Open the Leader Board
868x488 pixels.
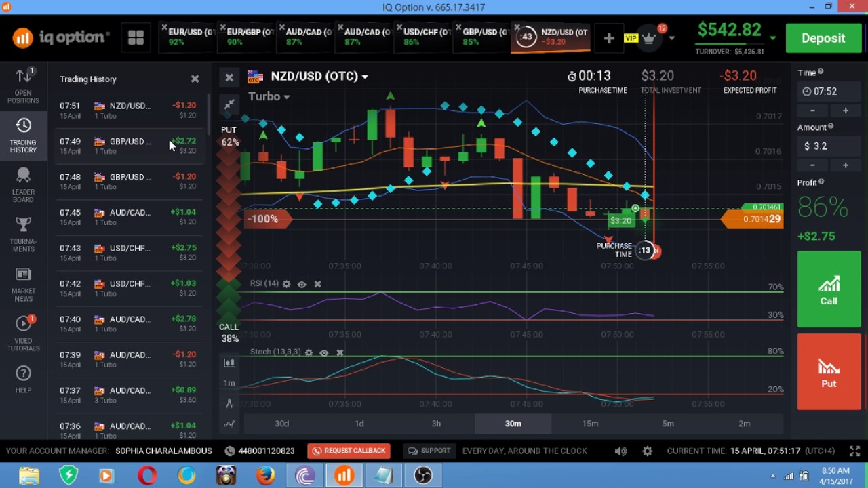(23, 185)
